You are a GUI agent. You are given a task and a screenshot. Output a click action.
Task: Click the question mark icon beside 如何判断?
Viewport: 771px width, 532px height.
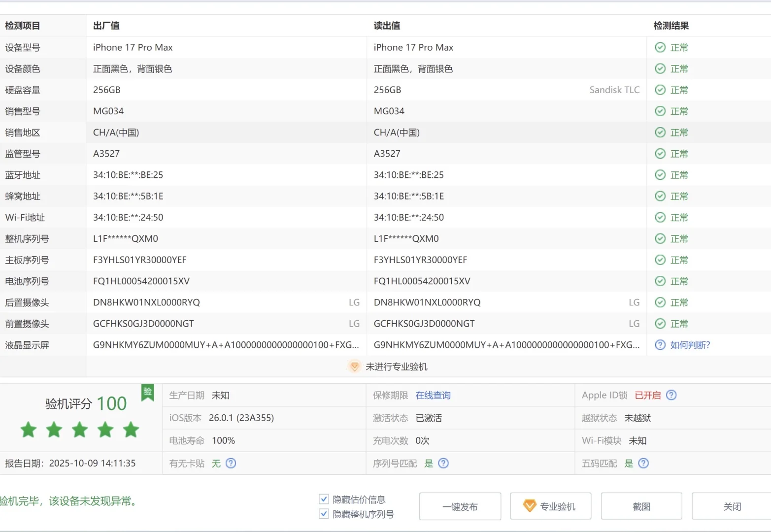coord(660,345)
